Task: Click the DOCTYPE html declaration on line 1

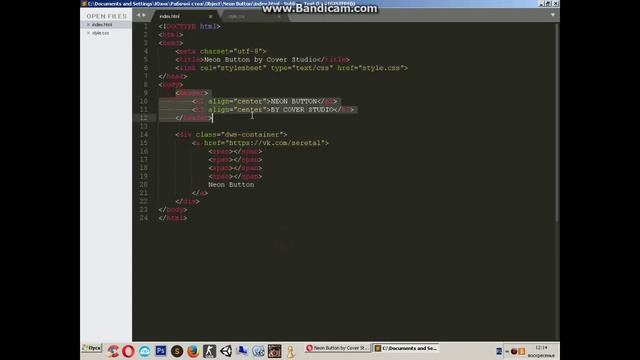Action: pos(189,27)
